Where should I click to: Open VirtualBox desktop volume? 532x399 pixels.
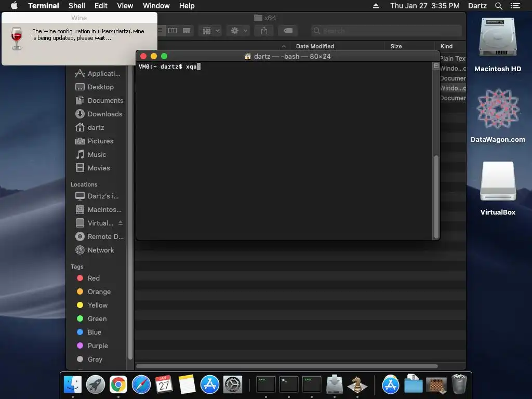(498, 188)
